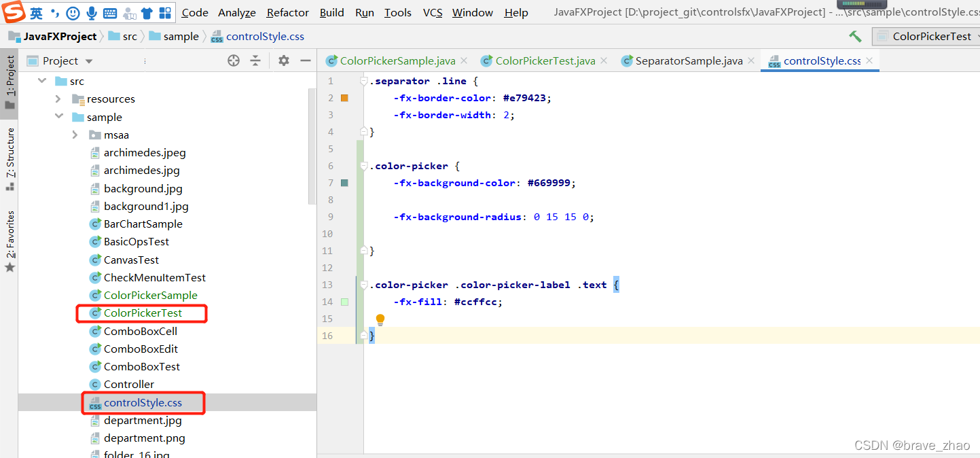The image size is (980, 458).
Task: Collapse the sample folder in the tree
Action: coord(60,117)
